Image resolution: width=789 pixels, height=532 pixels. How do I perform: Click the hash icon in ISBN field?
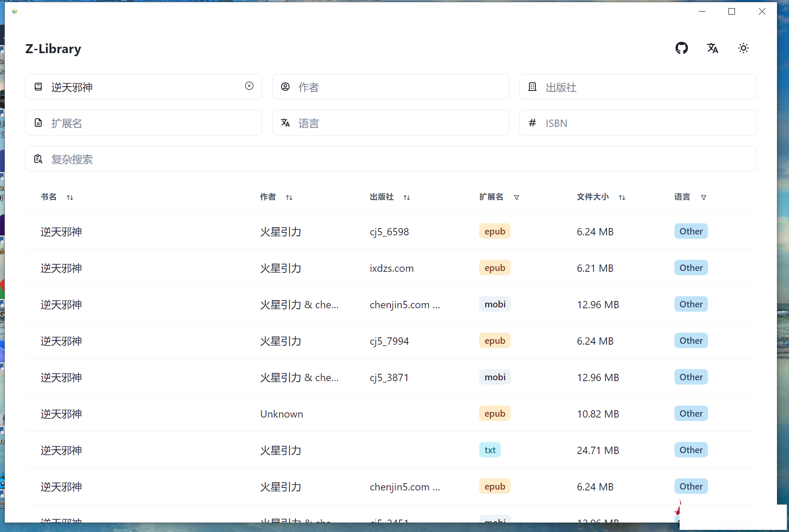coord(532,123)
